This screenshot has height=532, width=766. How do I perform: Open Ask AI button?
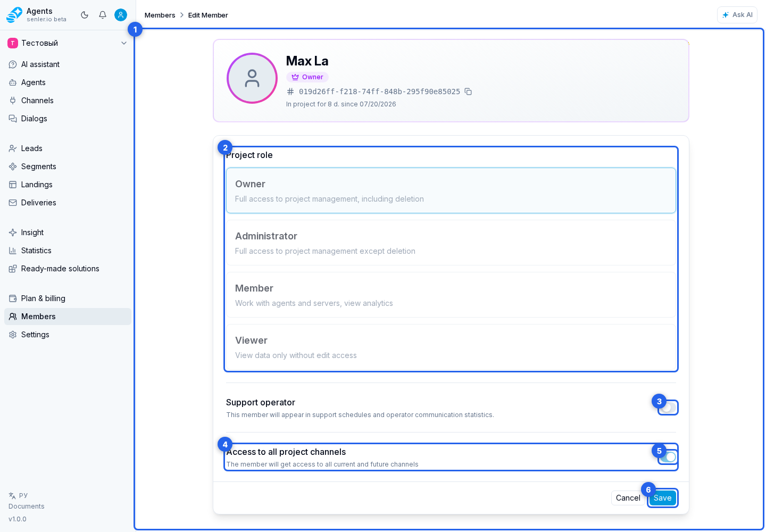[x=737, y=15]
